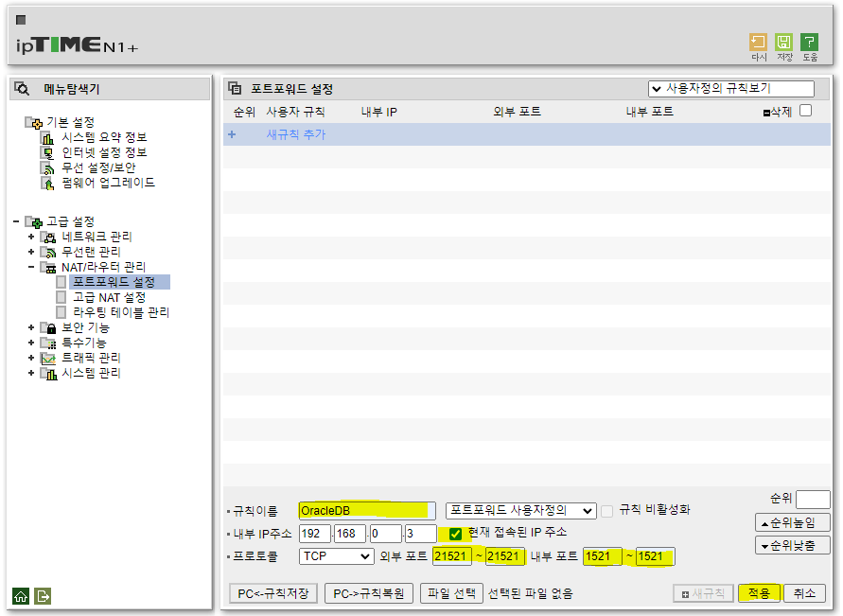
Task: Click the 취소 cancel button
Action: 804,593
